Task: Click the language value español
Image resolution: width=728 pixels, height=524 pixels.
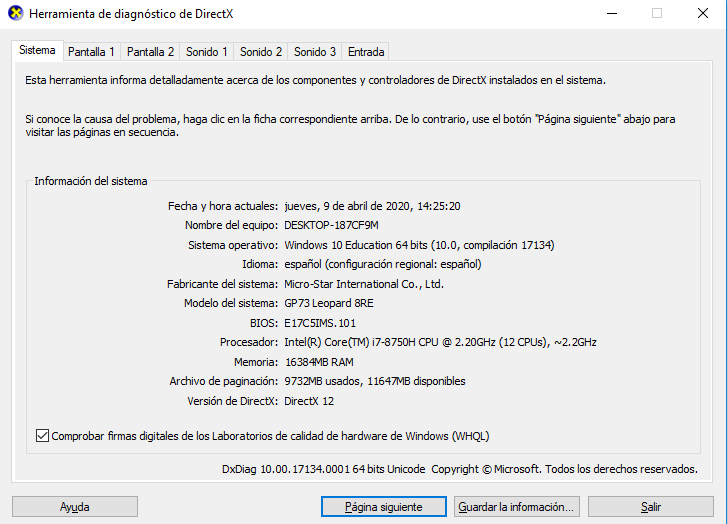Action: click(x=383, y=264)
